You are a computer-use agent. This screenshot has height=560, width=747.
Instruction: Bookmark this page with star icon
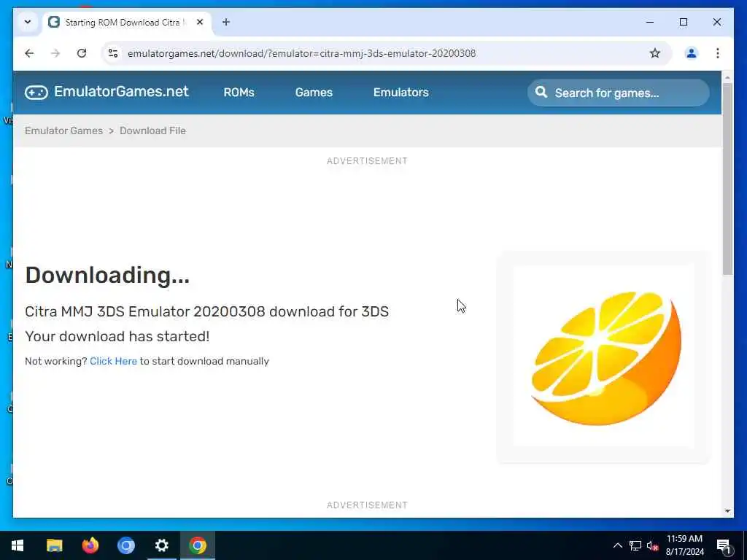pos(655,53)
